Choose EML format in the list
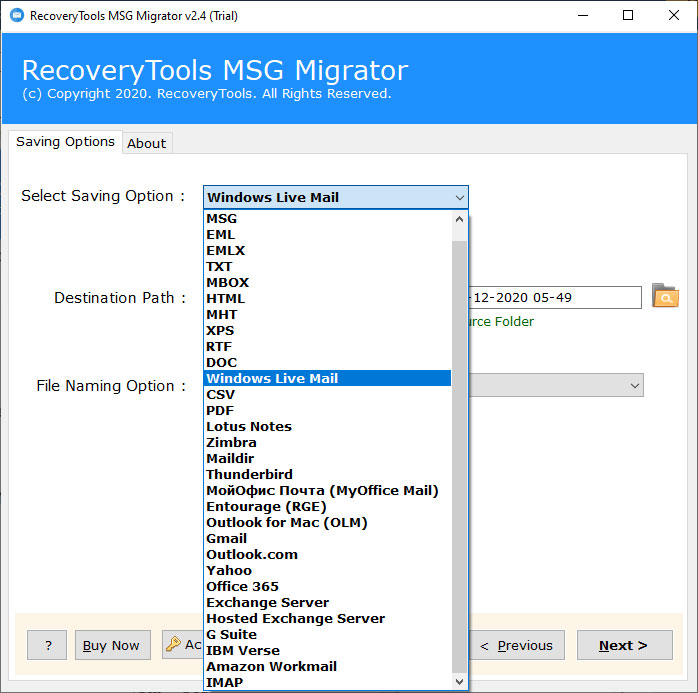This screenshot has height=693, width=698. tap(327, 235)
